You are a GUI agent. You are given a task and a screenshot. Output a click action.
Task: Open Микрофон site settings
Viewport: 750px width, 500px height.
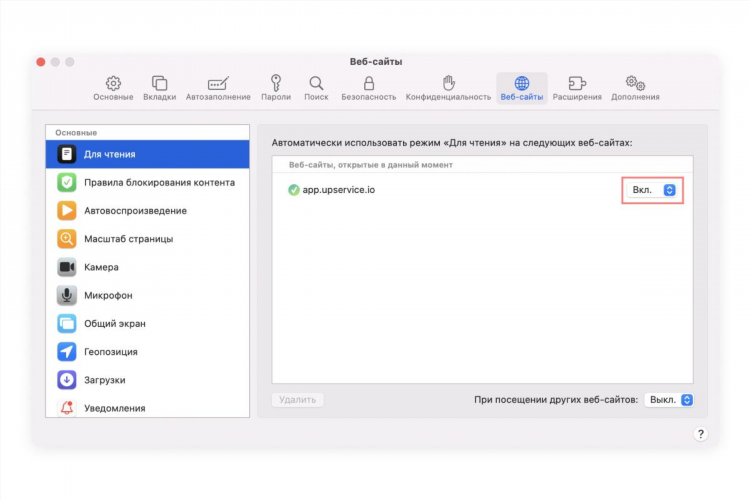coord(147,295)
